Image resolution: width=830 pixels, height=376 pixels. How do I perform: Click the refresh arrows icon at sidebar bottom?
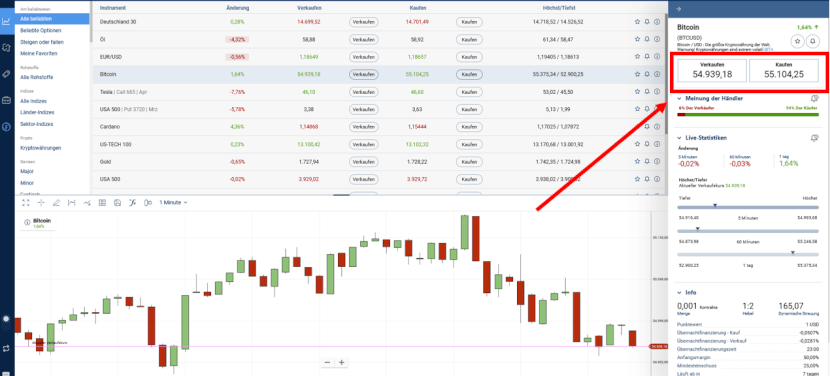point(6,348)
